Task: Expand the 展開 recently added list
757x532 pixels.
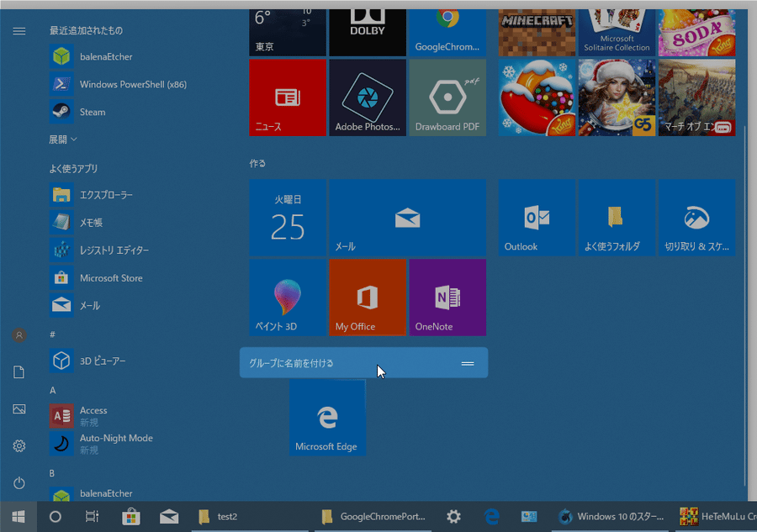Action: pyautogui.click(x=63, y=140)
